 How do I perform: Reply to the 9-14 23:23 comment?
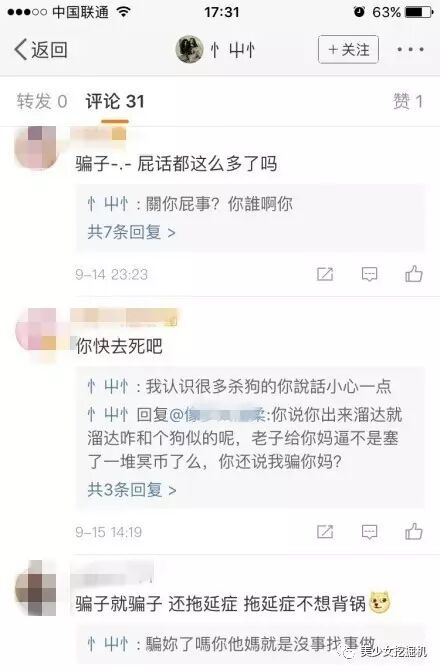pyautogui.click(x=369, y=274)
